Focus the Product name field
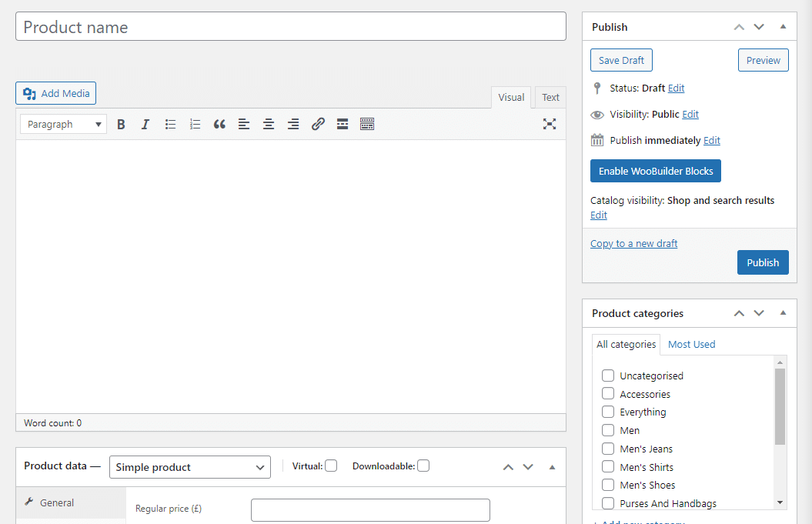Image resolution: width=812 pixels, height=524 pixels. (290, 27)
